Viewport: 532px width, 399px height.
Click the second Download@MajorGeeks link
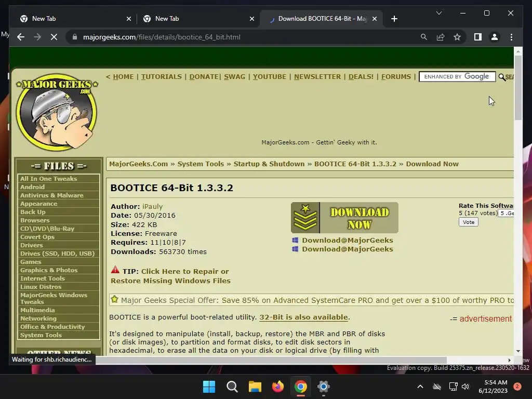(348, 249)
